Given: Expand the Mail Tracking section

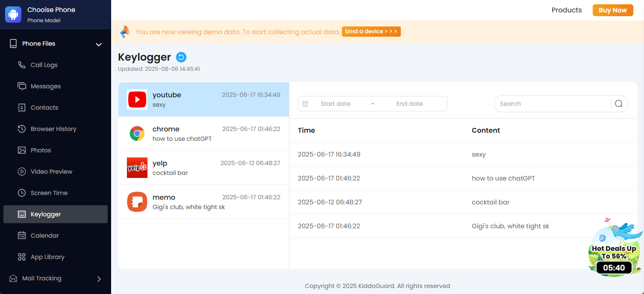Looking at the screenshot, I should pos(99,278).
